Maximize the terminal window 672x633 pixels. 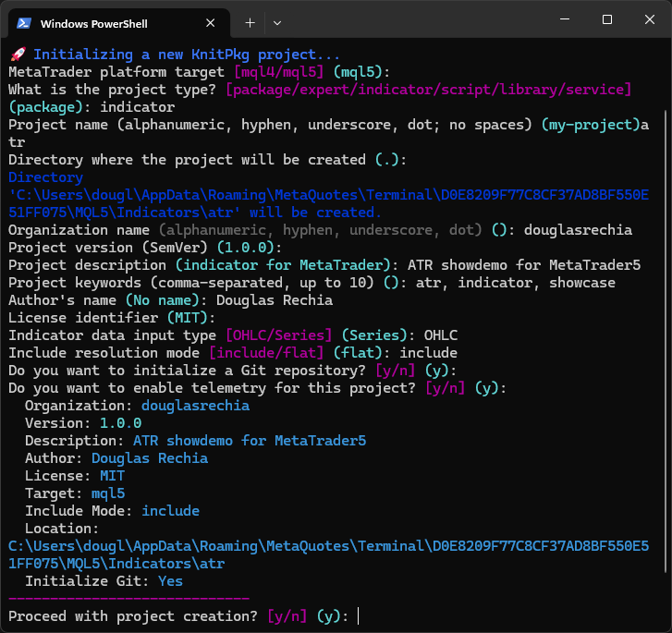[x=607, y=19]
